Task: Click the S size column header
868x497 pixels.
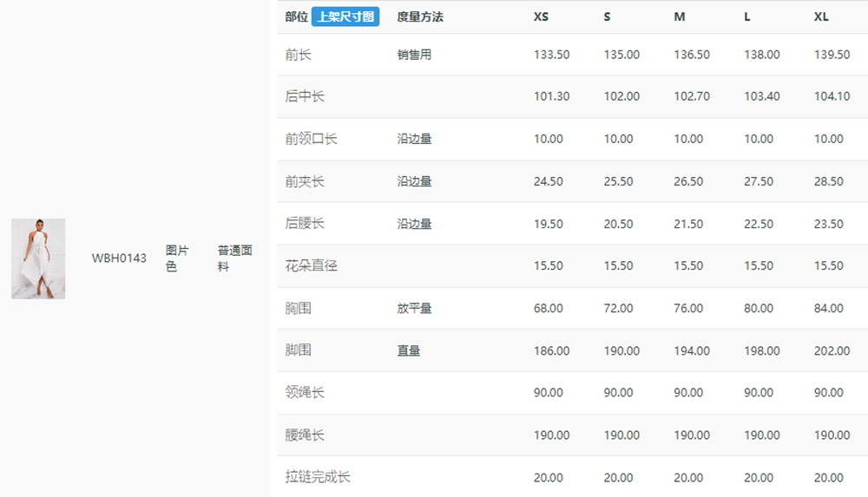Action: 607,16
